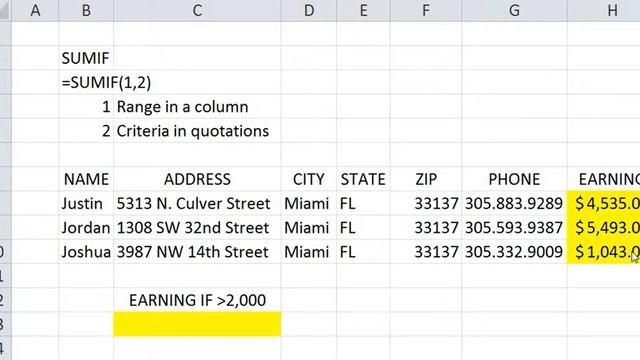Select phone 305.883.9289

514,203
